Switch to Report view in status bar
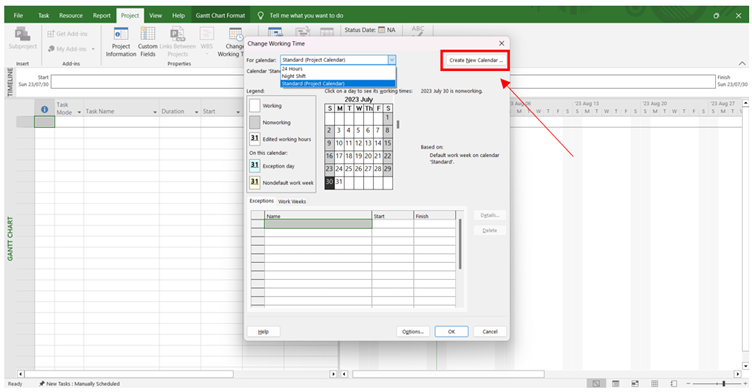The image size is (752, 392). pos(674,383)
